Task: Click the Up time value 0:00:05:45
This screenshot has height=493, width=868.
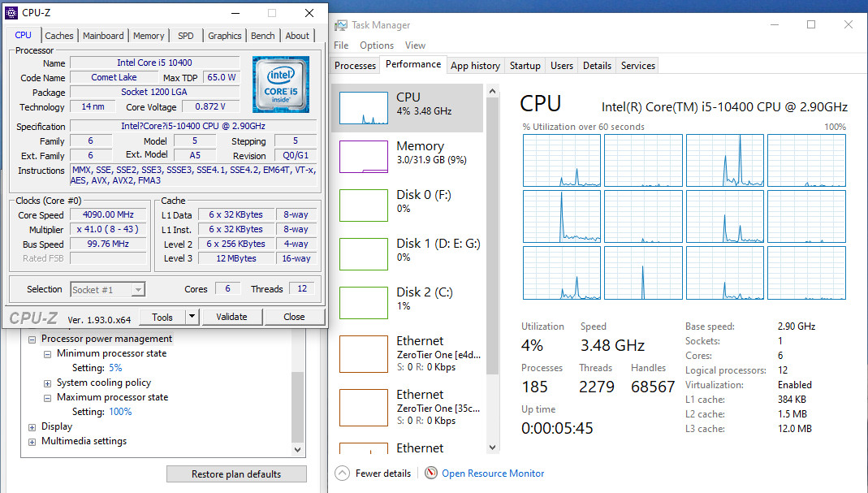Action: tap(558, 428)
